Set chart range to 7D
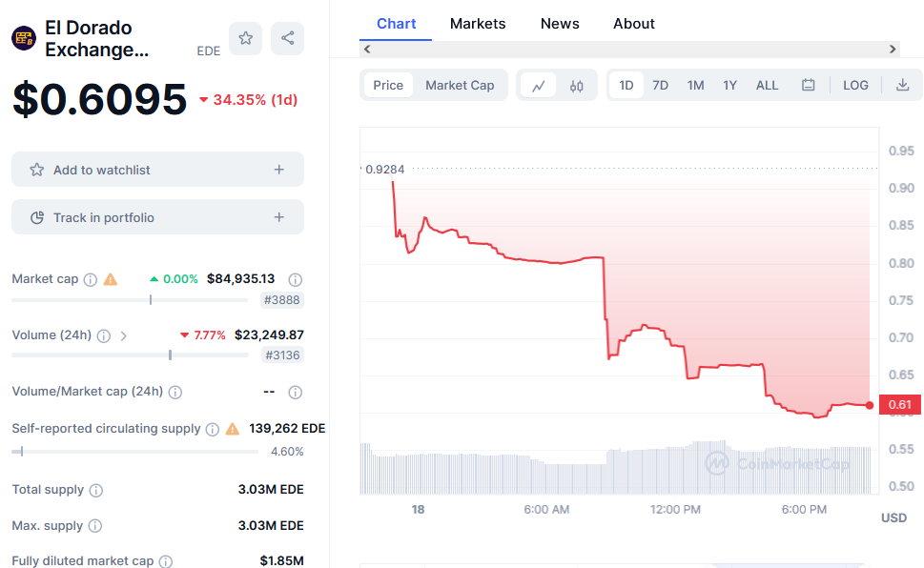The image size is (924, 568). click(660, 86)
